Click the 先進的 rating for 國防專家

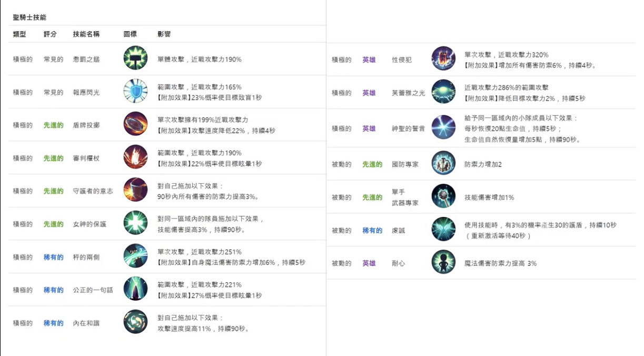click(x=372, y=164)
